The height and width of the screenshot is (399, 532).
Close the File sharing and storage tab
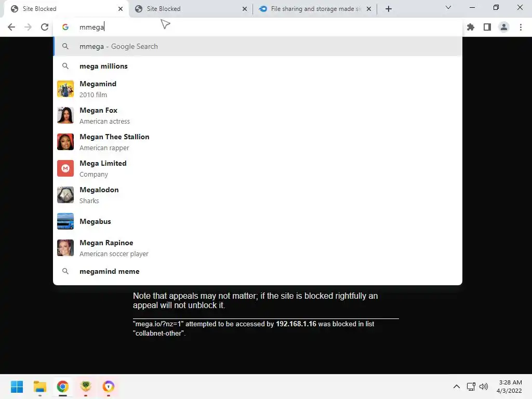click(369, 9)
